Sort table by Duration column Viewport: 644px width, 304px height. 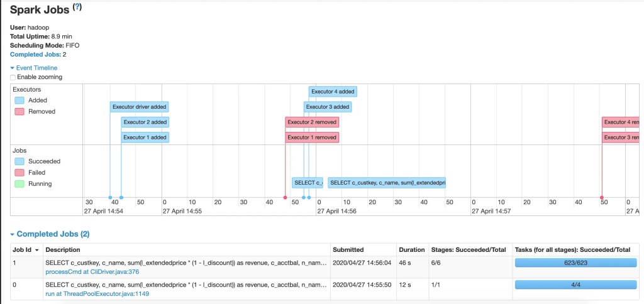(411, 249)
